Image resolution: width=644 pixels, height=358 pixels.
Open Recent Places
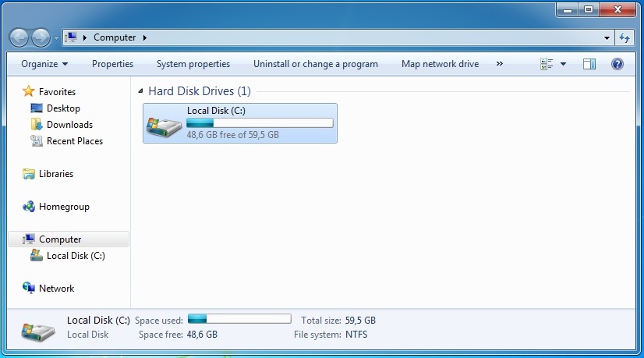tap(75, 141)
